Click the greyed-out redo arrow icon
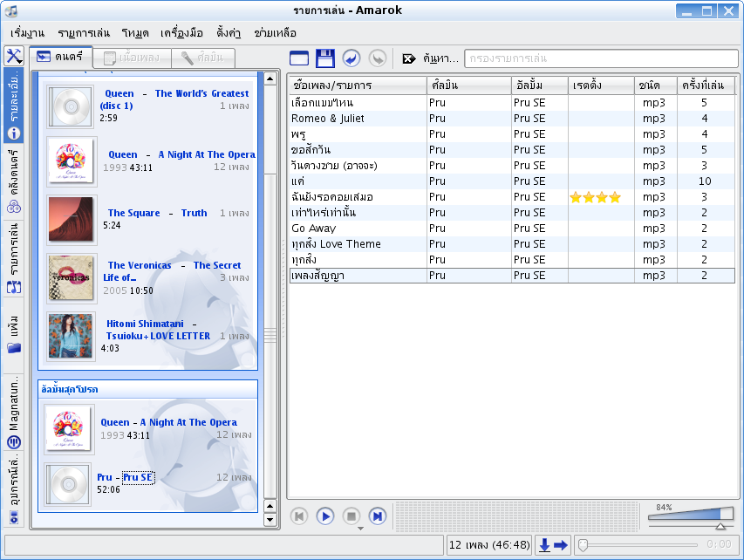744x560 pixels. (x=378, y=58)
